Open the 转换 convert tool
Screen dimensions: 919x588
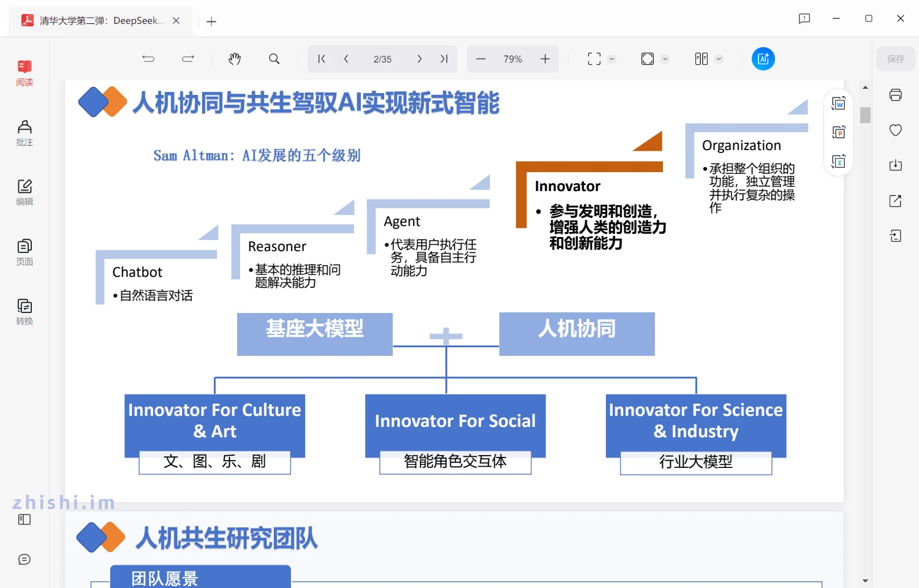(x=25, y=312)
